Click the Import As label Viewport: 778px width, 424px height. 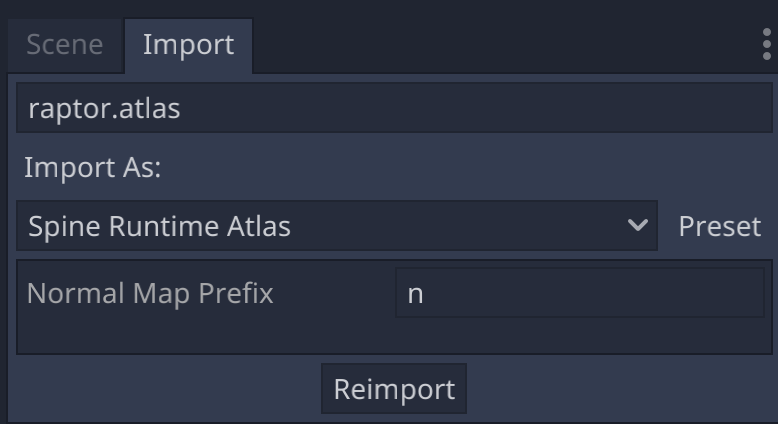pyautogui.click(x=92, y=167)
